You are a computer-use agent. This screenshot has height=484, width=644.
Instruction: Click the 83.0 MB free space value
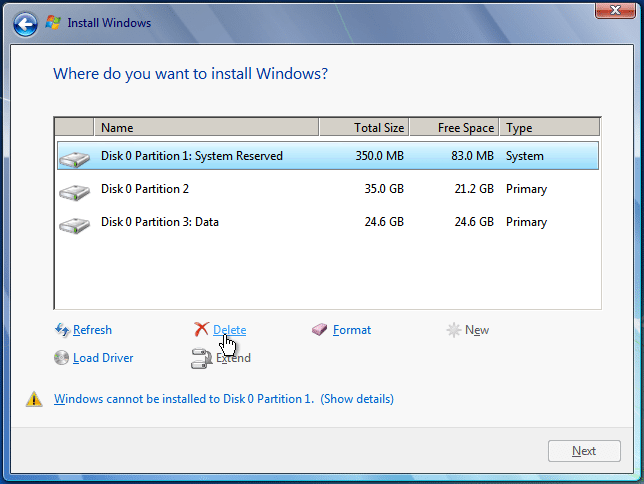472,156
